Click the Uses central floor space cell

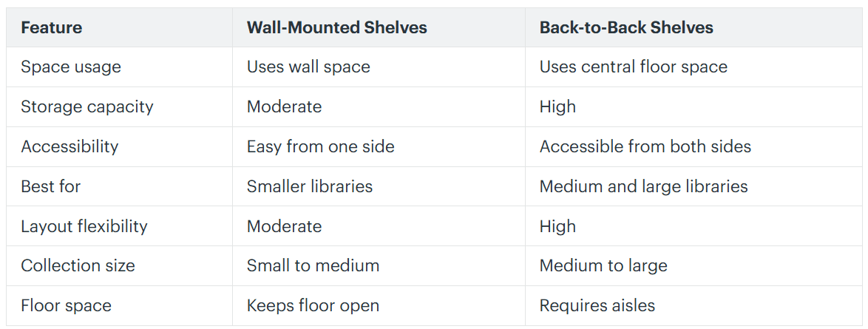coord(634,67)
